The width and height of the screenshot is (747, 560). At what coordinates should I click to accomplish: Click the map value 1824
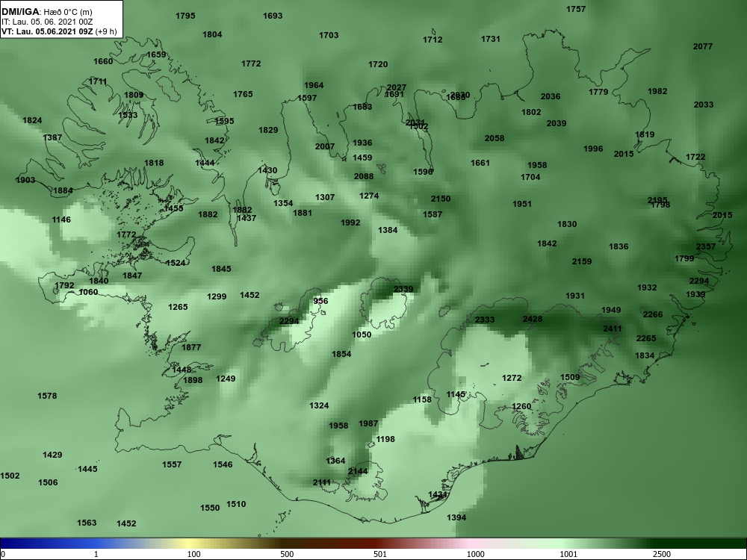[x=32, y=120]
